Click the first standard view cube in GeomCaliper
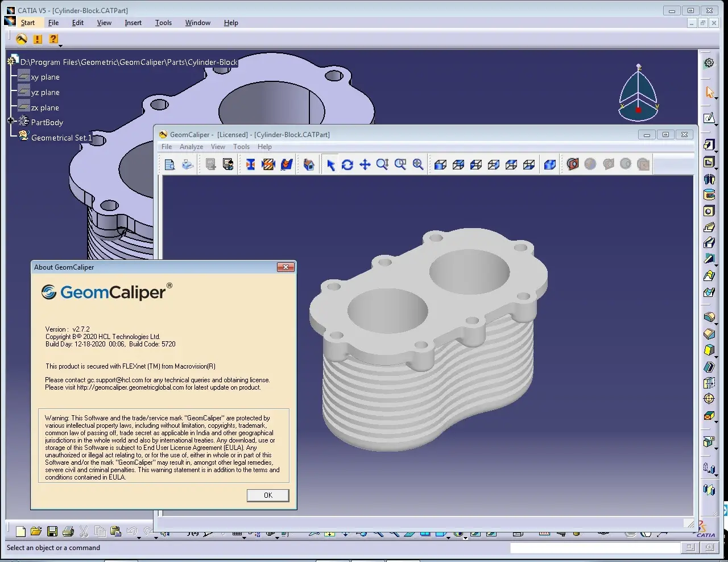 tap(440, 164)
